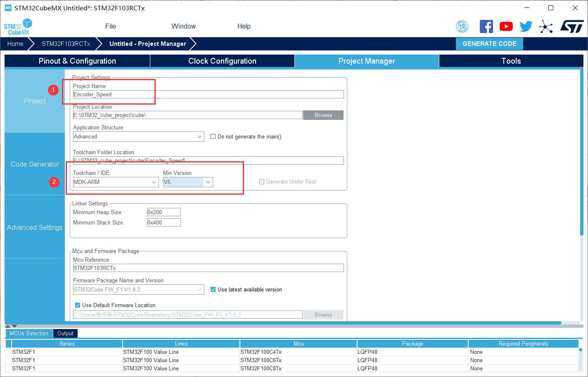The height and width of the screenshot is (377, 588).
Task: Click the ST logo icon
Action: 572,26
